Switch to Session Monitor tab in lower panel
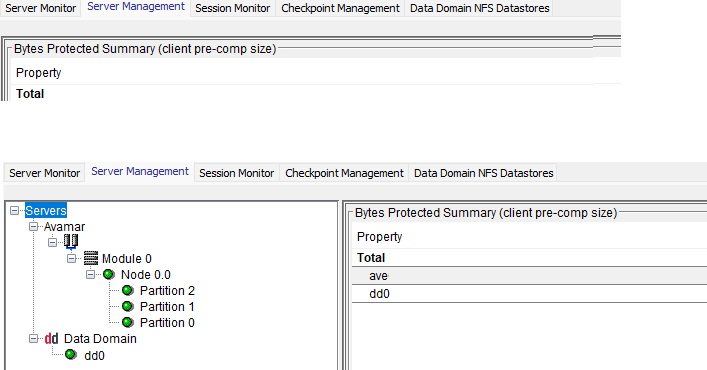The height and width of the screenshot is (370, 707). coord(237,173)
